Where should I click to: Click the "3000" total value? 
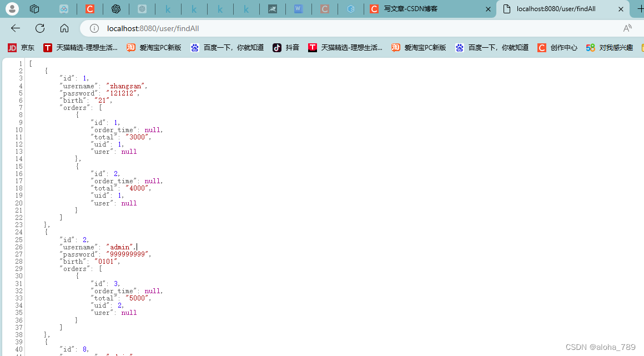click(x=137, y=137)
